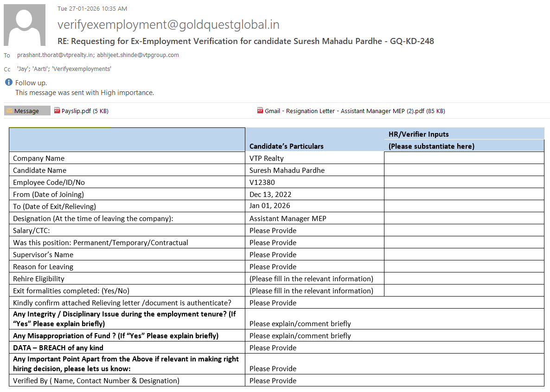Click HR input cell for Salary/CTC row
Screen dimensions: 550x392
click(x=464, y=230)
